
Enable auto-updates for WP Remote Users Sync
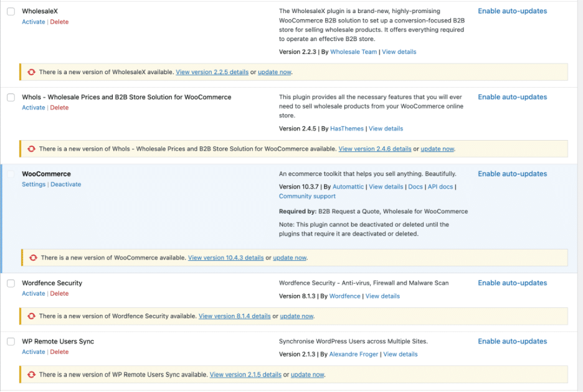coord(512,342)
